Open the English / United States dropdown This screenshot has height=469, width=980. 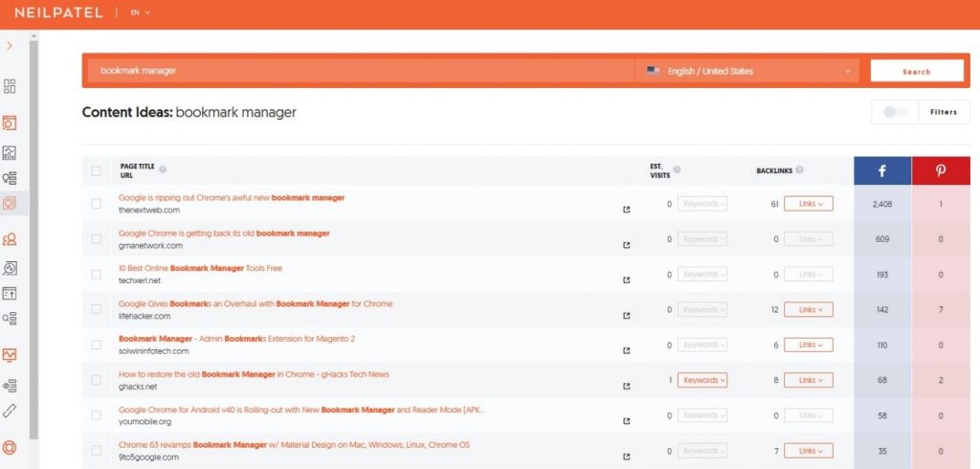pyautogui.click(x=747, y=71)
